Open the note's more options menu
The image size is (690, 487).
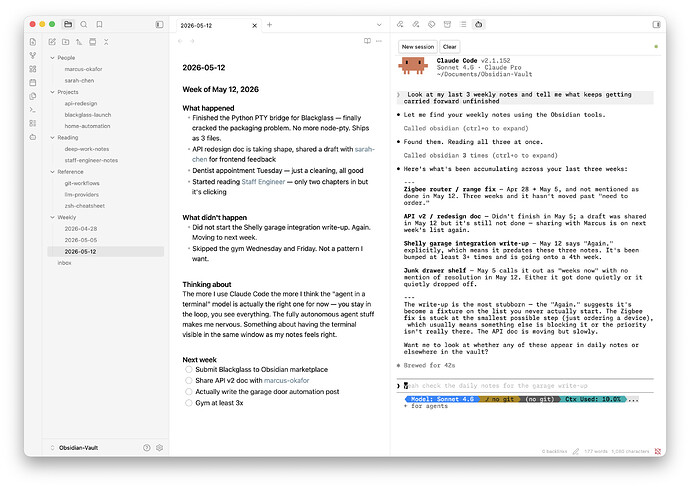[x=379, y=41]
